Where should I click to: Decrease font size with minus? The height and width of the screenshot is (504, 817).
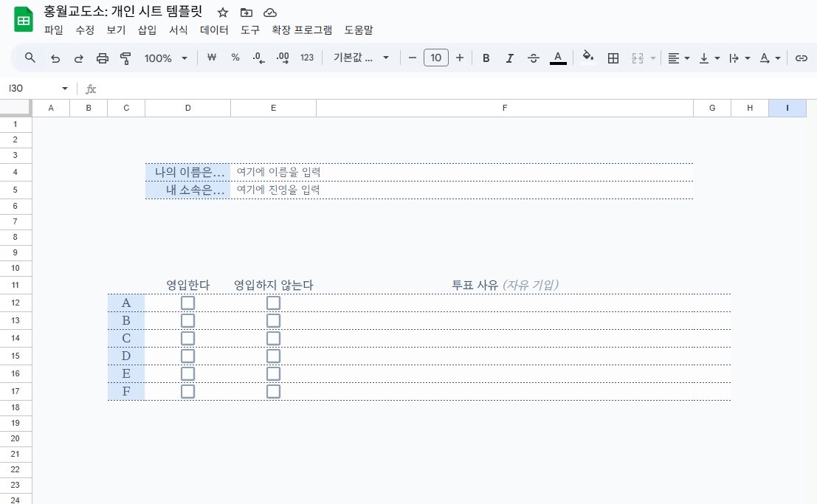click(x=412, y=58)
